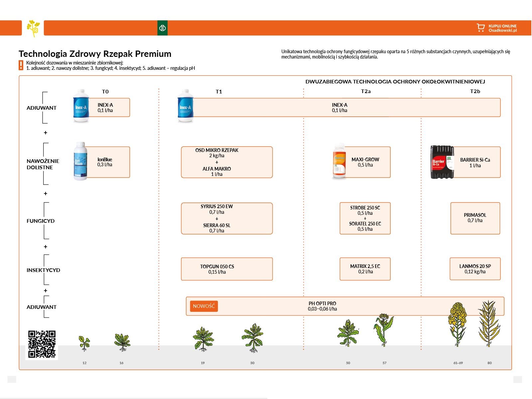This screenshot has width=532, height=399.
Task: Click the T2b column header
Action: (x=475, y=91)
